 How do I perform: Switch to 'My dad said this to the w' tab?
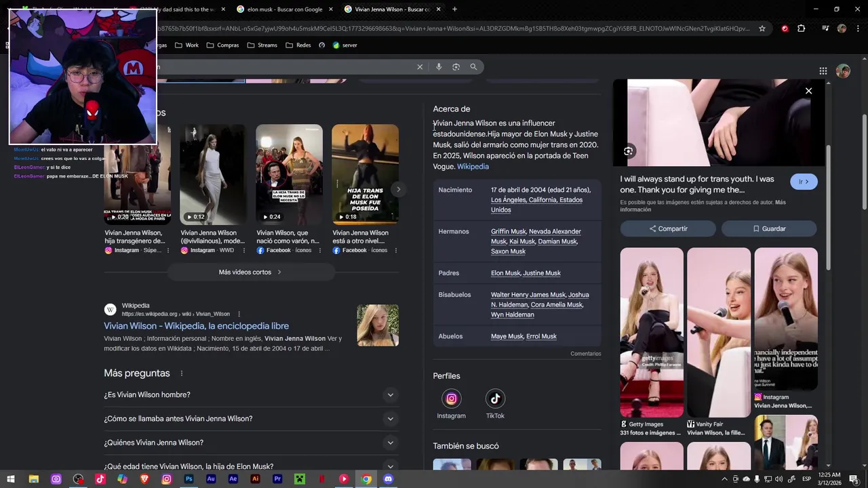coord(176,9)
